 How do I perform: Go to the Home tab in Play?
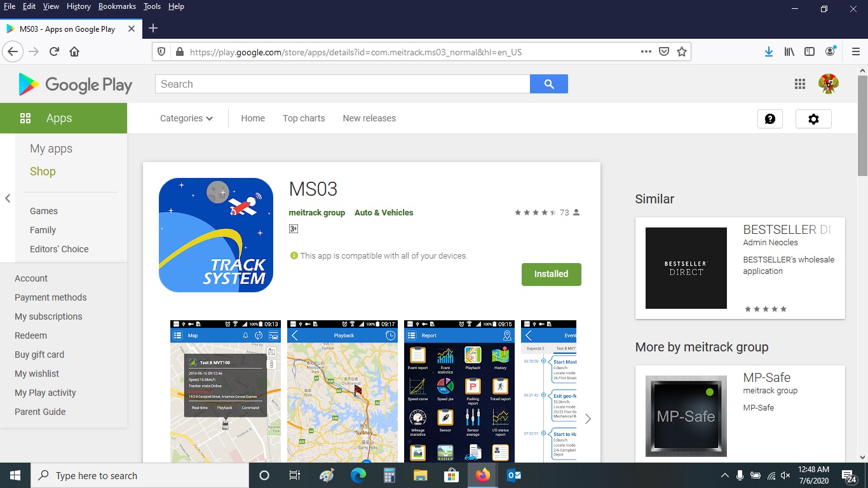click(x=253, y=118)
